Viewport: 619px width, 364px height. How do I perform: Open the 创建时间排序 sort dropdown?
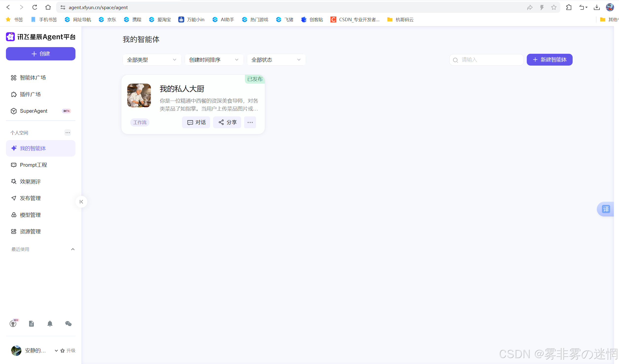coord(214,60)
